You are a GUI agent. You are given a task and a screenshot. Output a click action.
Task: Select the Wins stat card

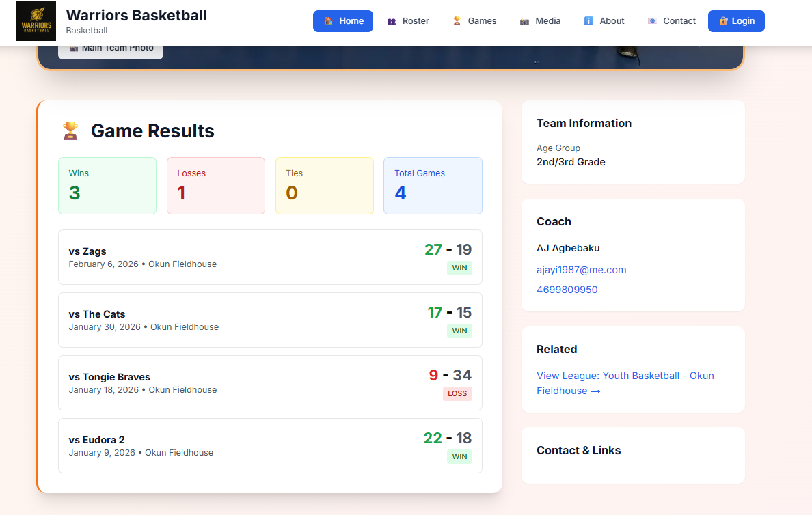point(107,185)
